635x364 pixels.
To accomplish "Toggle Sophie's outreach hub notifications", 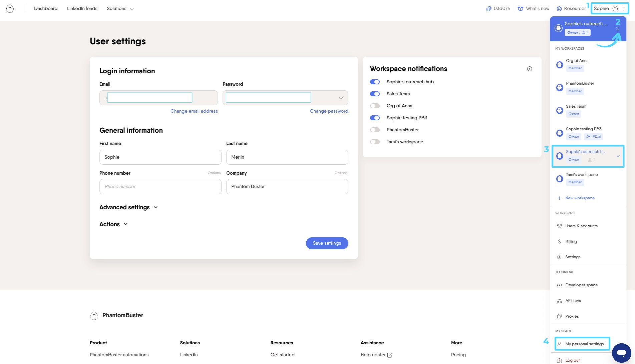I will tap(375, 82).
